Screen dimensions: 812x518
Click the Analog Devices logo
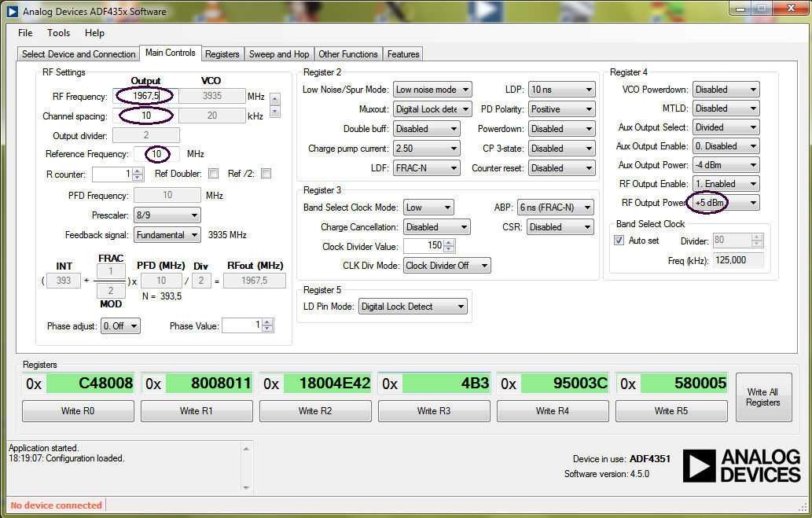(741, 466)
